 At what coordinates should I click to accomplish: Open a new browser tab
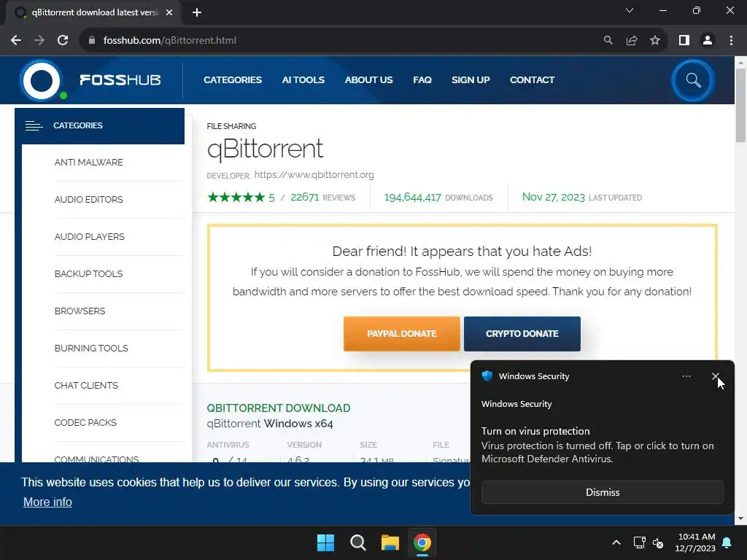click(x=197, y=12)
